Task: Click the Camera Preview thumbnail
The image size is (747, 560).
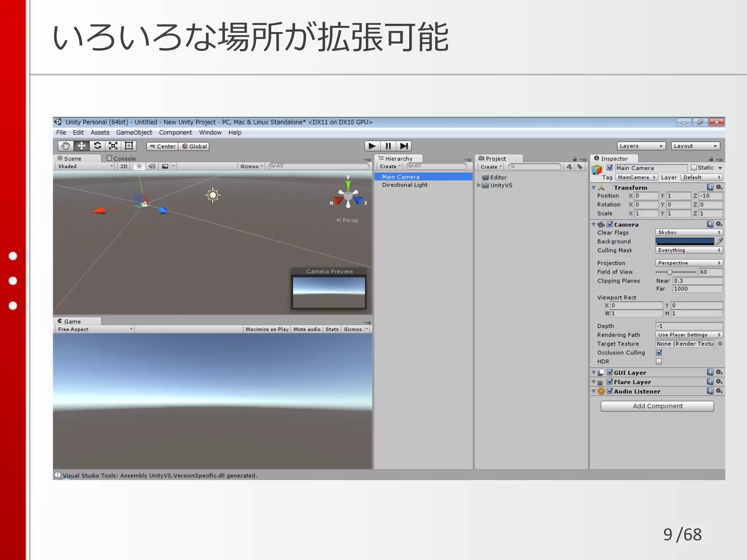Action: pyautogui.click(x=329, y=292)
